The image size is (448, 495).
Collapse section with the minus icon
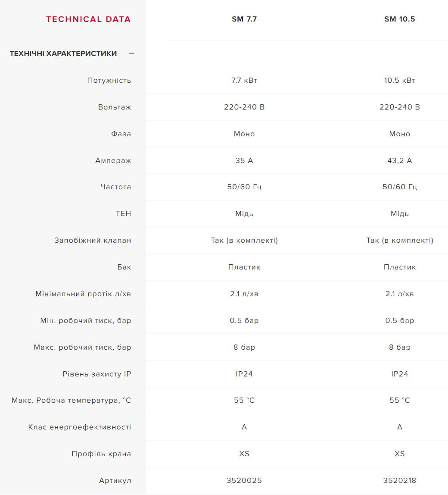click(131, 53)
